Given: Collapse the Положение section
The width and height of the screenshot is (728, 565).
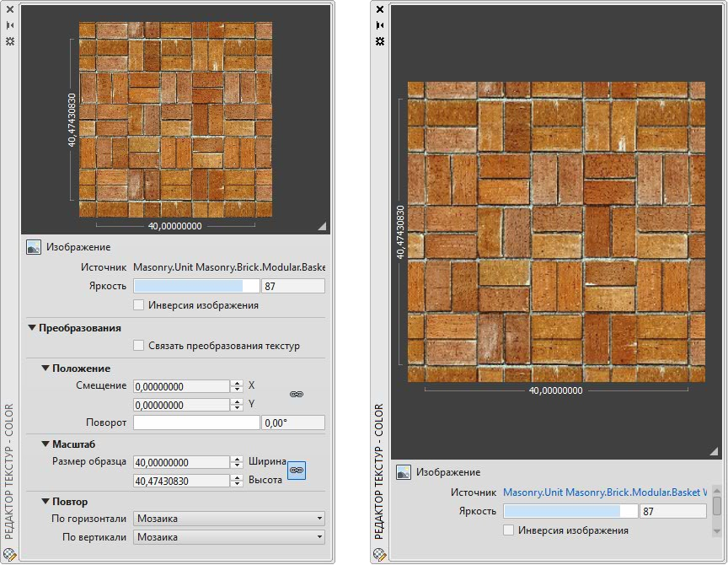Looking at the screenshot, I should pyautogui.click(x=45, y=369).
